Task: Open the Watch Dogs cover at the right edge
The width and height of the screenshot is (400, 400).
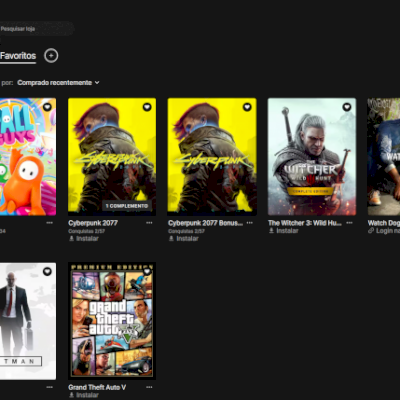Action: point(384,157)
